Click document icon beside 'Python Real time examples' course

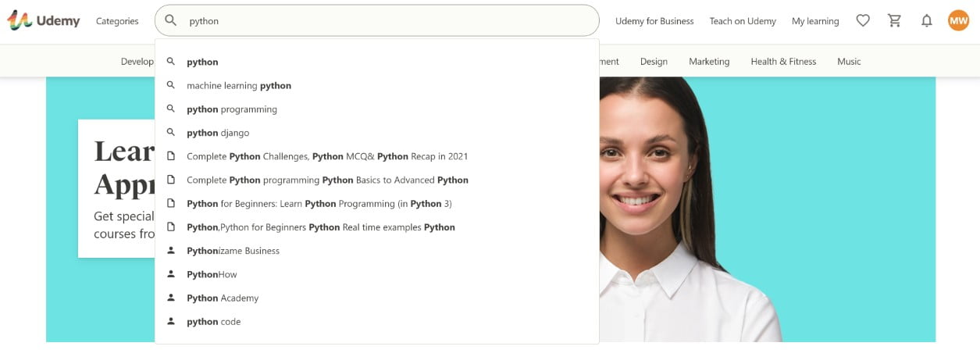coord(171,227)
